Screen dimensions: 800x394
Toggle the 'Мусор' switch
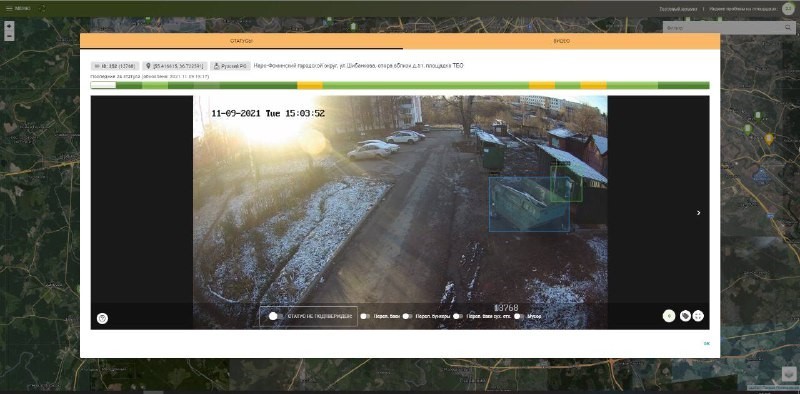519,316
